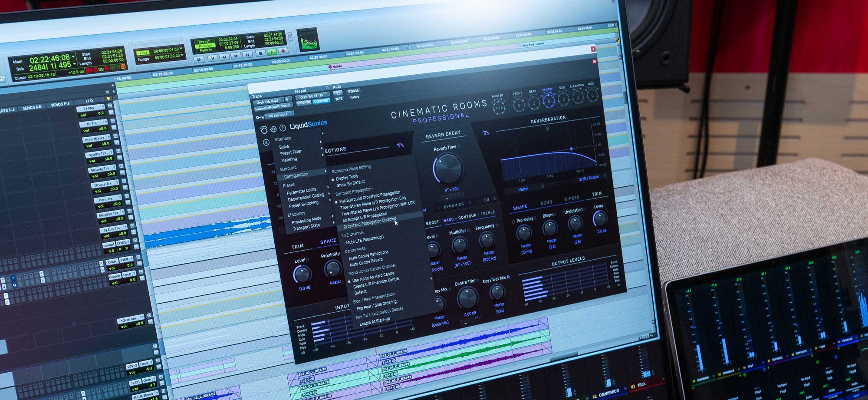Select the Side channel plane icon
The image size is (868, 400).
coord(563,99)
